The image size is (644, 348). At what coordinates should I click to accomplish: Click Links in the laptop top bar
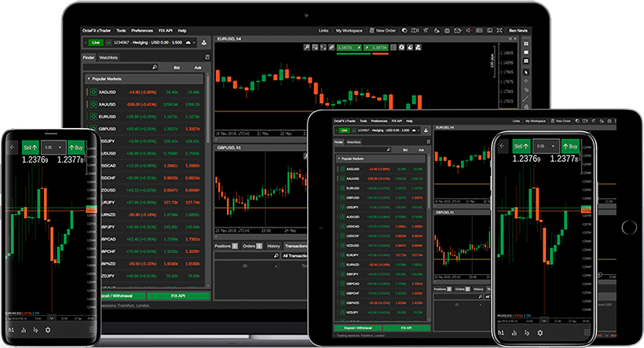[324, 31]
